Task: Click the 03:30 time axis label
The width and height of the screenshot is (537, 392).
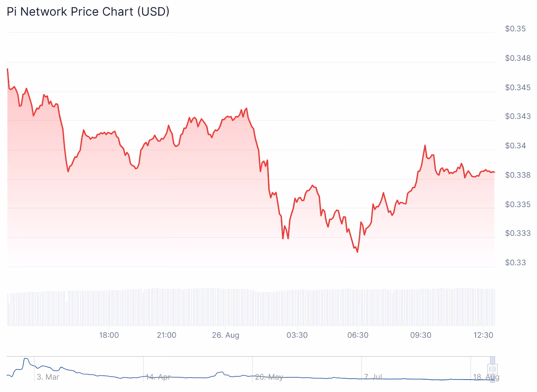Action: coord(297,335)
